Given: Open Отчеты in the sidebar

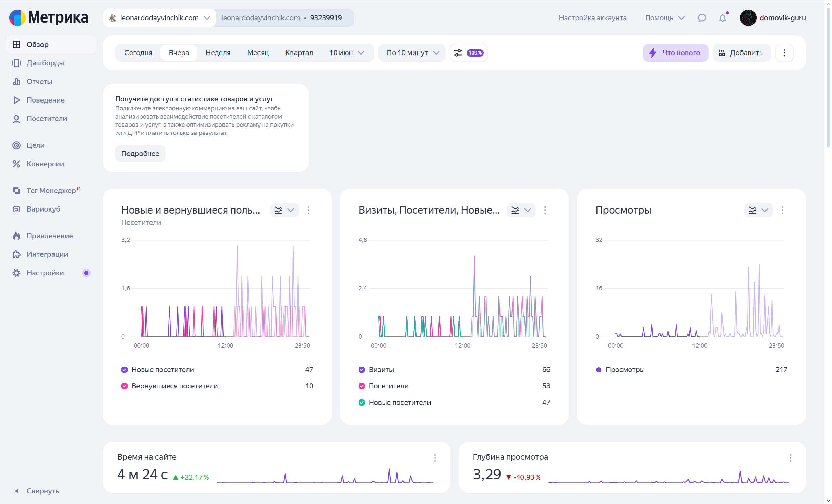Looking at the screenshot, I should click(x=39, y=82).
